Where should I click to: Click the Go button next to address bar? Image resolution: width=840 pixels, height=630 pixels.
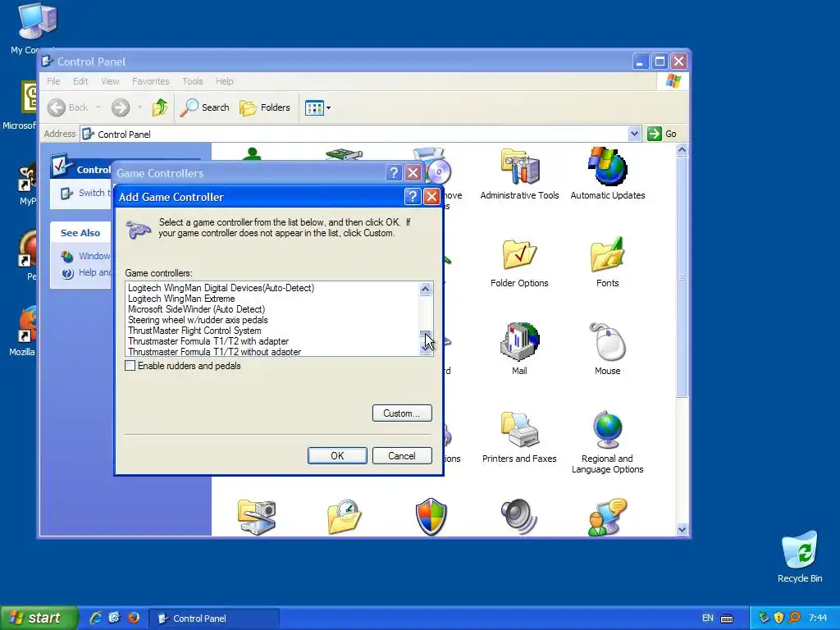pyautogui.click(x=662, y=134)
